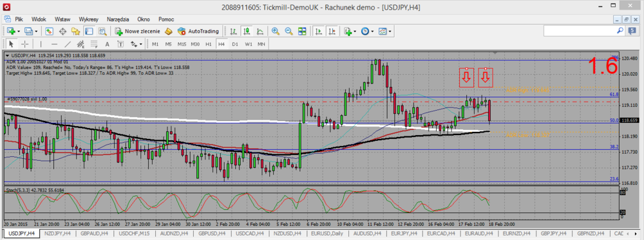Click the search magnifier icon
Image resolution: width=644 pixels, height=240 pixels.
[620, 31]
